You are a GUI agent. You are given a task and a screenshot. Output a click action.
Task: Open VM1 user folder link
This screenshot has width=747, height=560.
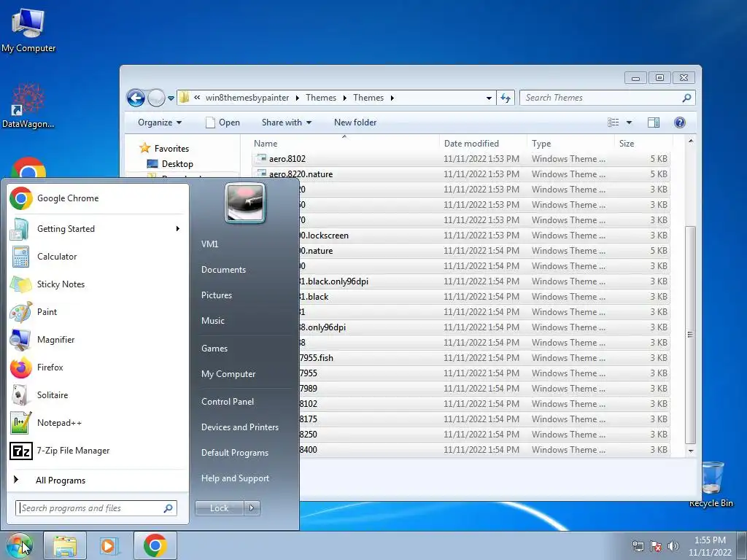(209, 244)
